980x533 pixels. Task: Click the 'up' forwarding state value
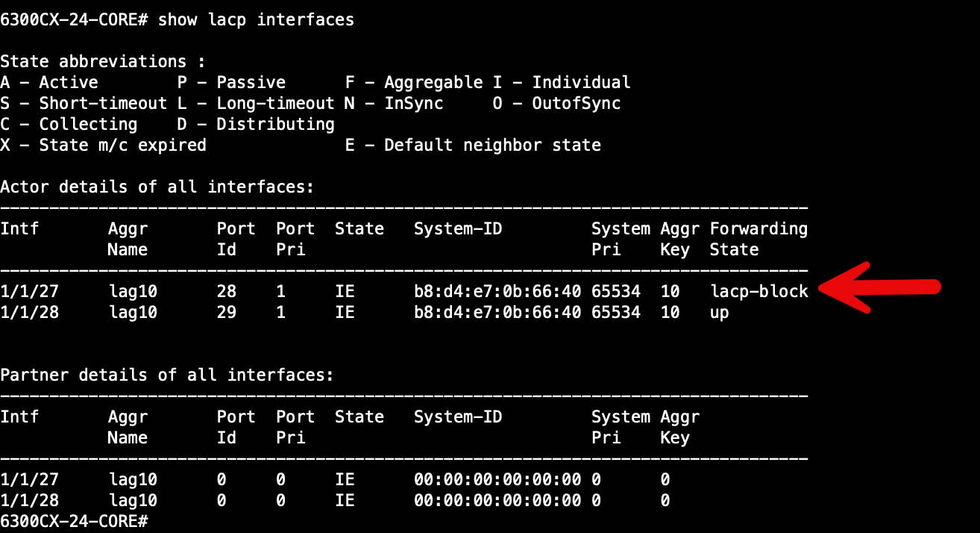point(719,312)
